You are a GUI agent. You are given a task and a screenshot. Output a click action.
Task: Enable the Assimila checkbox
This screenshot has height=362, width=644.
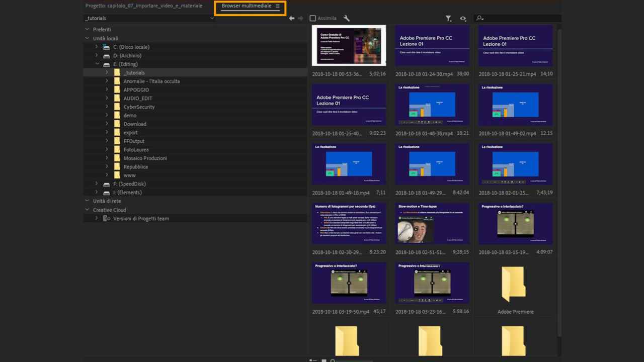[x=312, y=19]
